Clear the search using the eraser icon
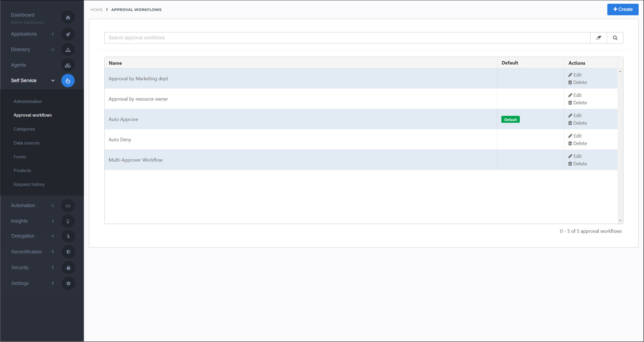The image size is (644, 342). click(x=599, y=38)
